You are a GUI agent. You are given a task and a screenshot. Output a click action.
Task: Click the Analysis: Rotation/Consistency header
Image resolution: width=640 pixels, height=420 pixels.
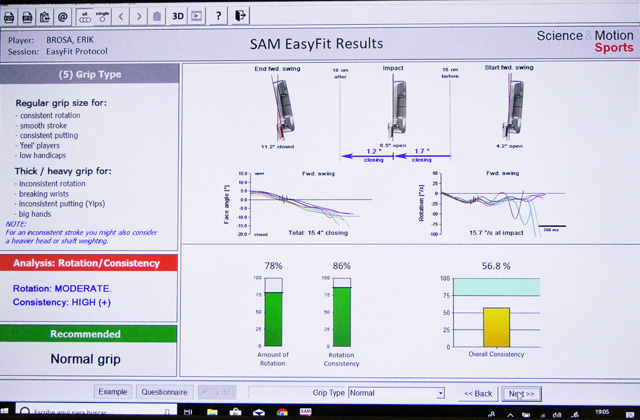click(88, 263)
